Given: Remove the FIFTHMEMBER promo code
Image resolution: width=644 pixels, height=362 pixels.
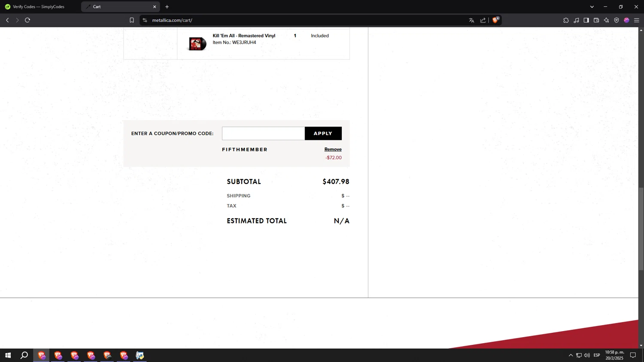Looking at the screenshot, I should coord(333,149).
